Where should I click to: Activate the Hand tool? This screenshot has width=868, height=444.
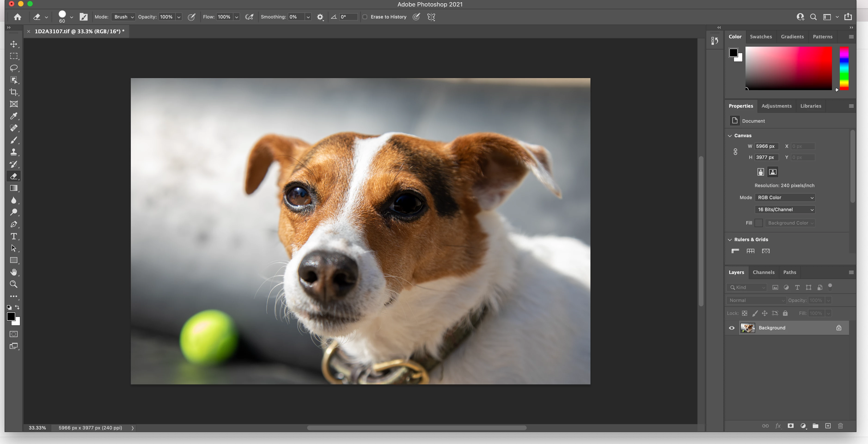coord(13,272)
